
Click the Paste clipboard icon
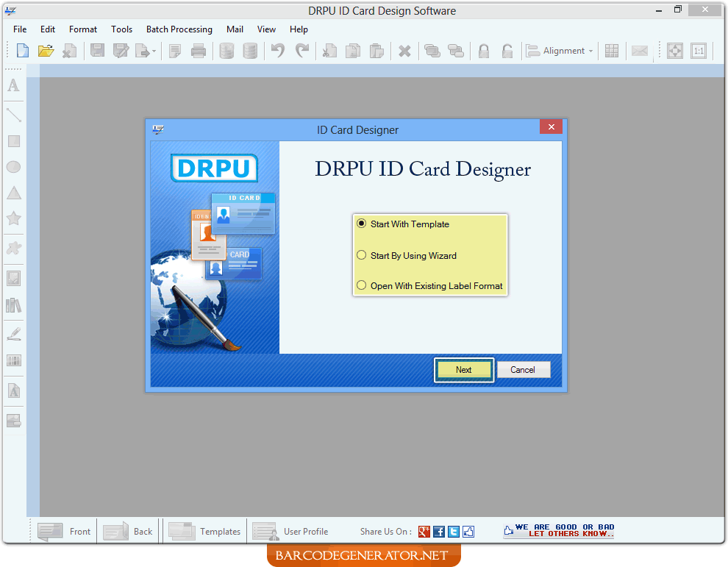[377, 51]
